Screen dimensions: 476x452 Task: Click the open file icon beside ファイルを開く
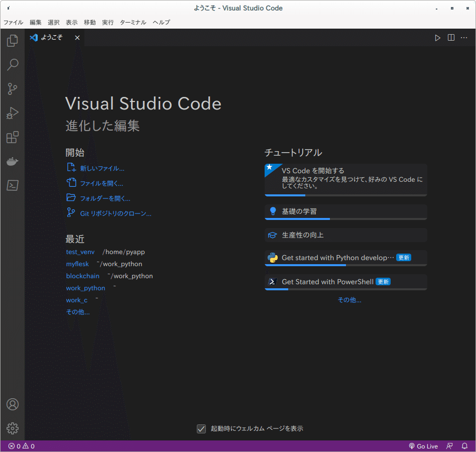pyautogui.click(x=71, y=182)
